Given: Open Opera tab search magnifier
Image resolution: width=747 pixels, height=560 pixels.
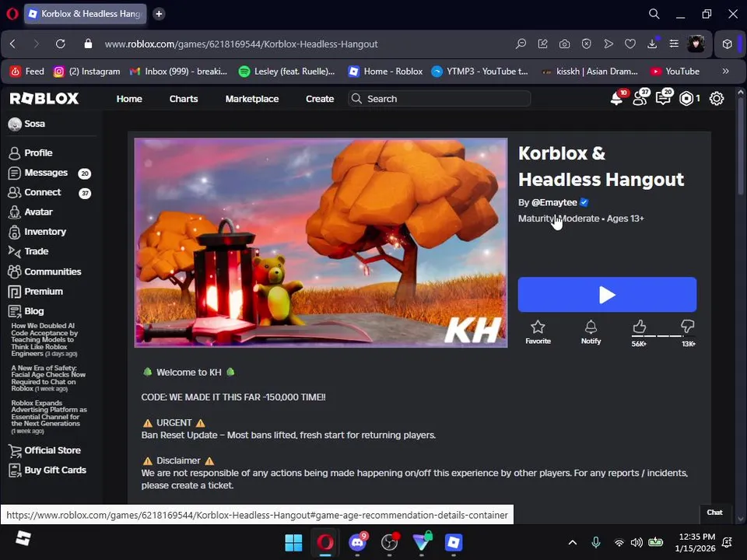Looking at the screenshot, I should pyautogui.click(x=654, y=14).
